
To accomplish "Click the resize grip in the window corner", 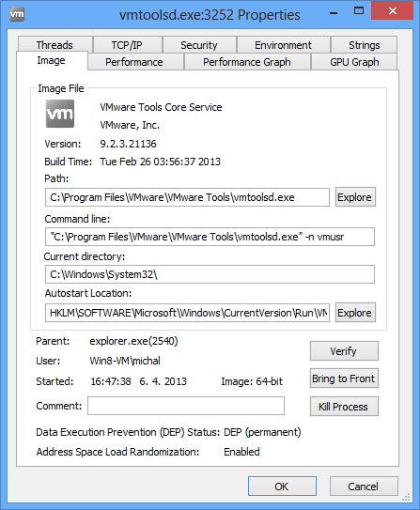I will pyautogui.click(x=406, y=497).
